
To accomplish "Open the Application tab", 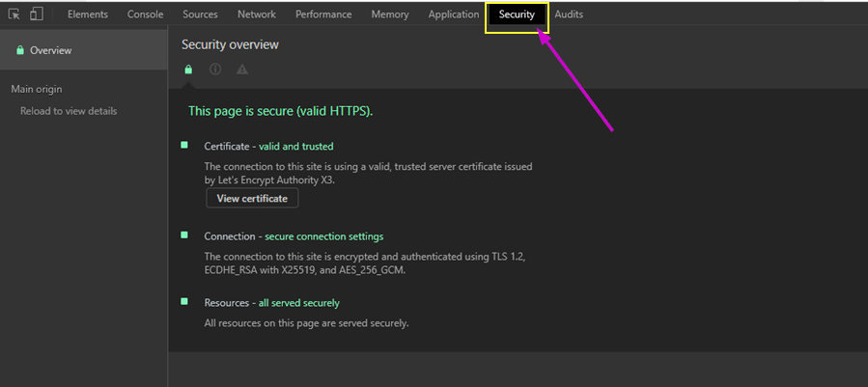I will pyautogui.click(x=454, y=14).
